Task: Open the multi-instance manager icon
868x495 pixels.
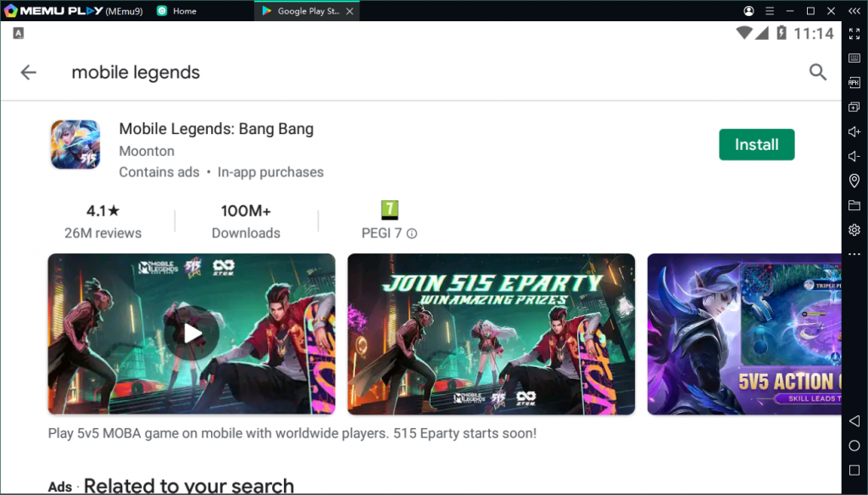Action: click(854, 107)
